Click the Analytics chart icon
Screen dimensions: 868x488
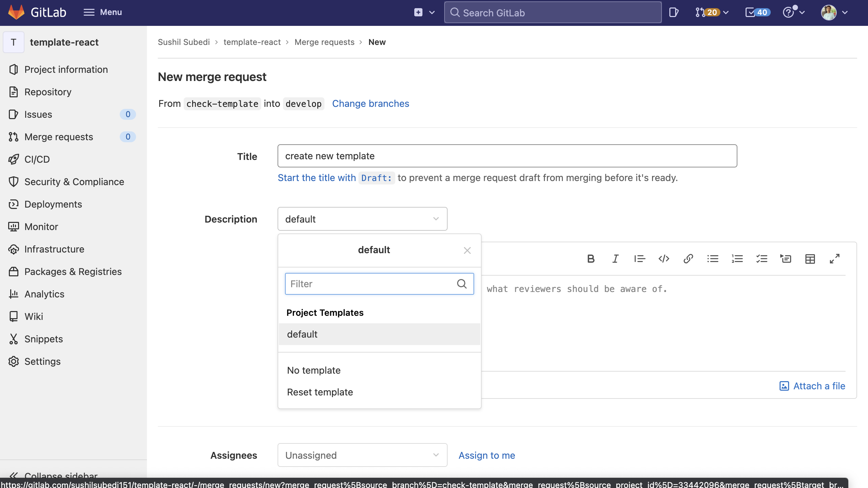(x=14, y=294)
